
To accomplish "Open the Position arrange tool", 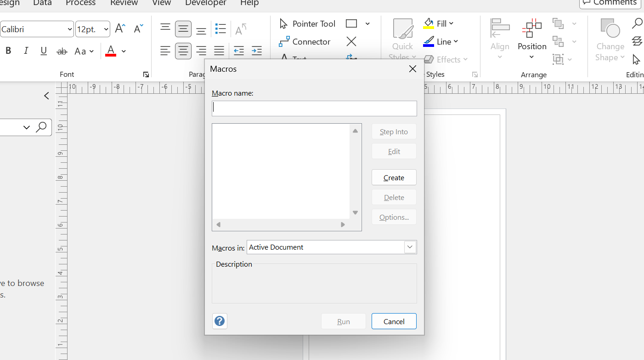I will (532, 40).
